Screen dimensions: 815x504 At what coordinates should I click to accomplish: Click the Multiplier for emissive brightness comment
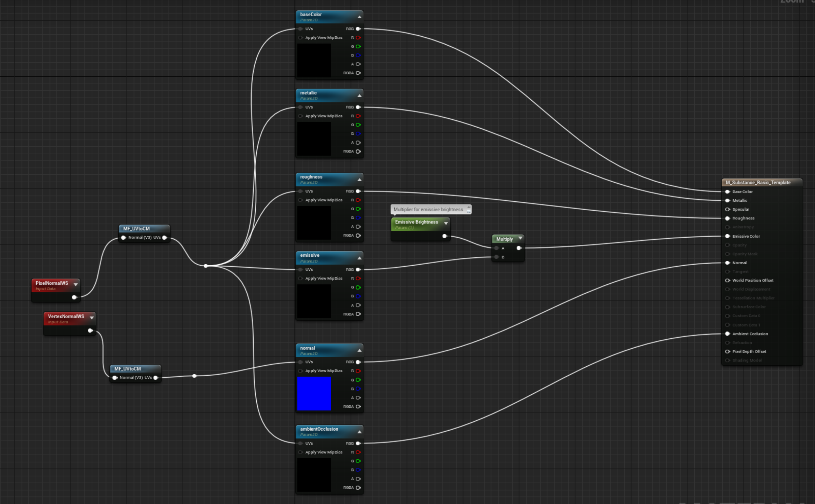428,209
